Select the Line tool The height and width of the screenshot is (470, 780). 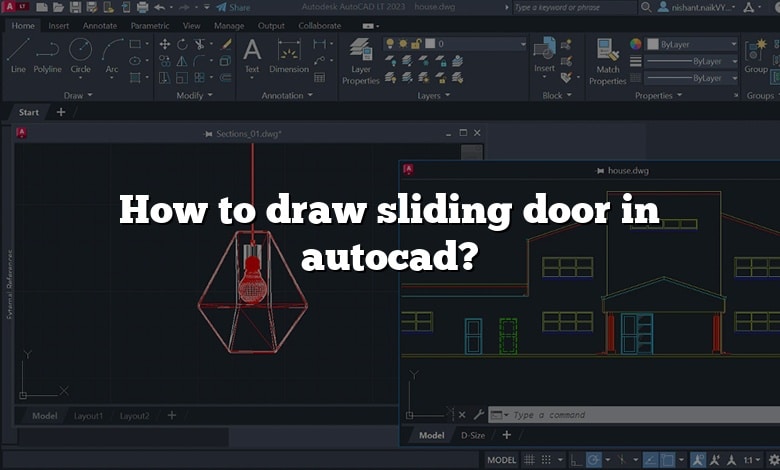pos(18,56)
